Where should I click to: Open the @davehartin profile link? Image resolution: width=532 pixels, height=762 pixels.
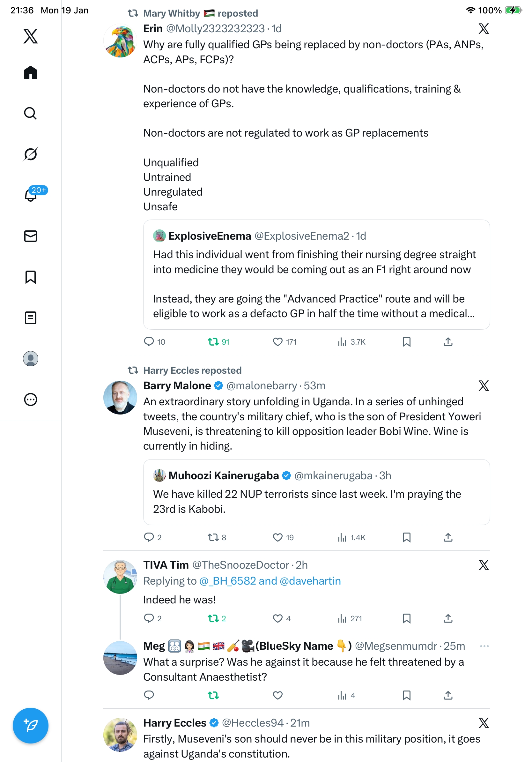coord(310,581)
